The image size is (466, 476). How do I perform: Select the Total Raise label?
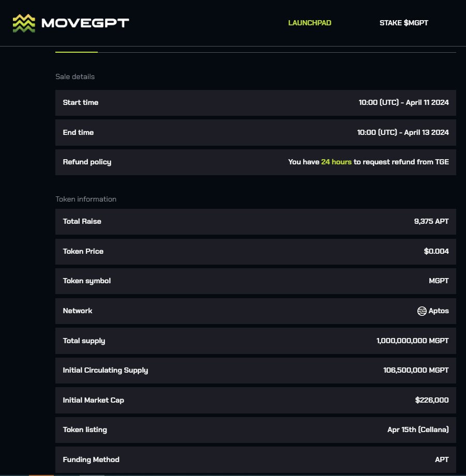click(x=82, y=221)
